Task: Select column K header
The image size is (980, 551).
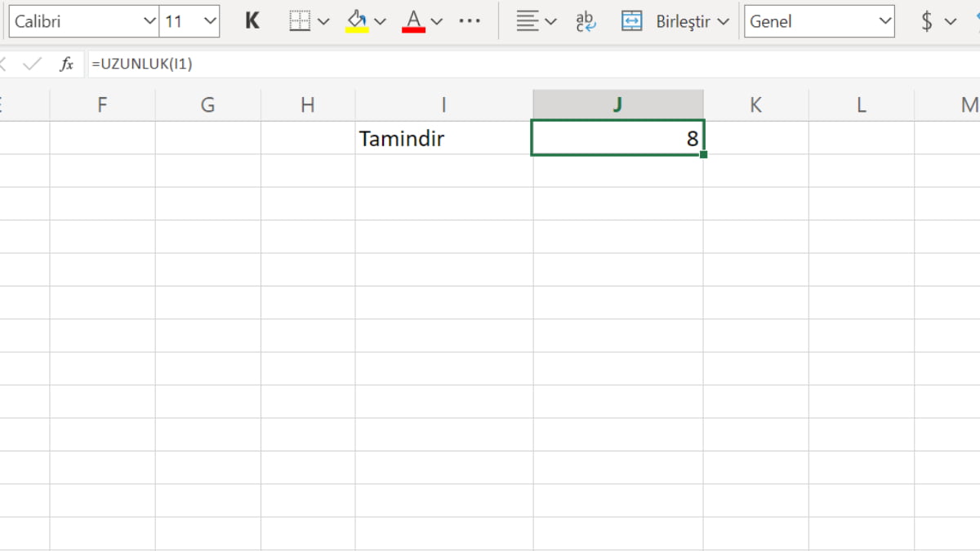Action: point(755,104)
